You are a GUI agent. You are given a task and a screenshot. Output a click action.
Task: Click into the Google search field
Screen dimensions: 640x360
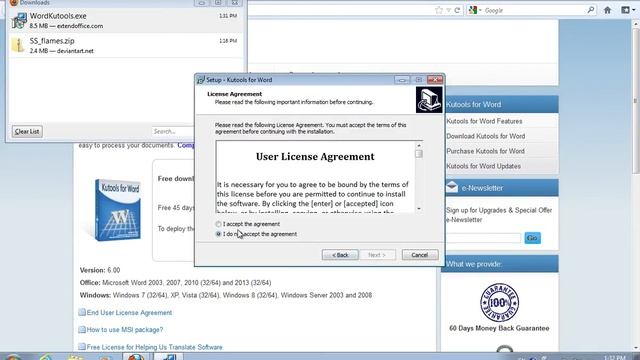tap(534, 10)
